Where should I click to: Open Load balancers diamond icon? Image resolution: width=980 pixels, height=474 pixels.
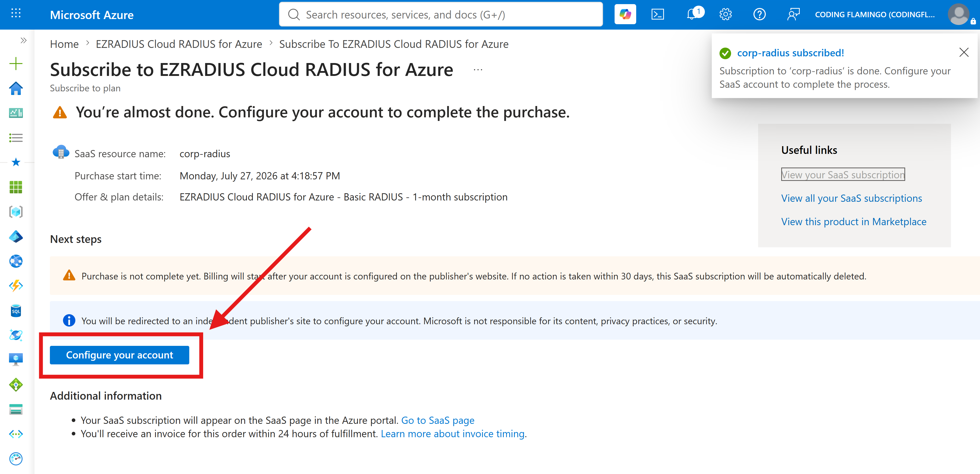[x=16, y=384]
